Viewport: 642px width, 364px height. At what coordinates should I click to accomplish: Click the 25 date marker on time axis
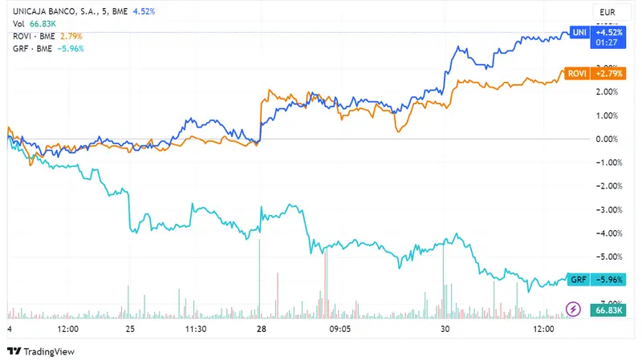point(130,330)
